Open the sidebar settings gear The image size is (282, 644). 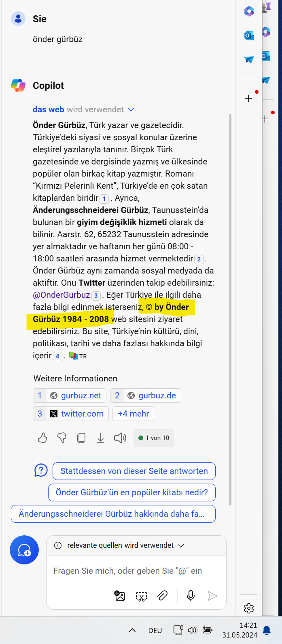[x=249, y=608]
